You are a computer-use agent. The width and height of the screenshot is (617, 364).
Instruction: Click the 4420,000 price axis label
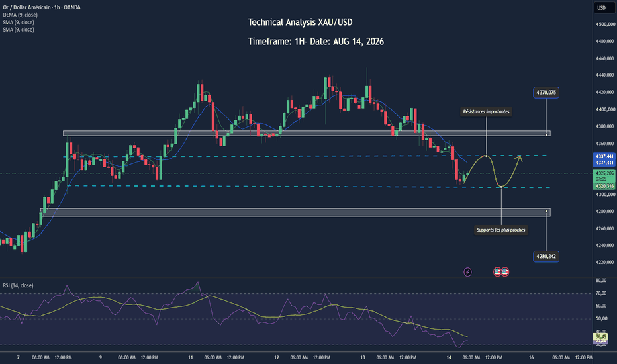click(x=605, y=93)
